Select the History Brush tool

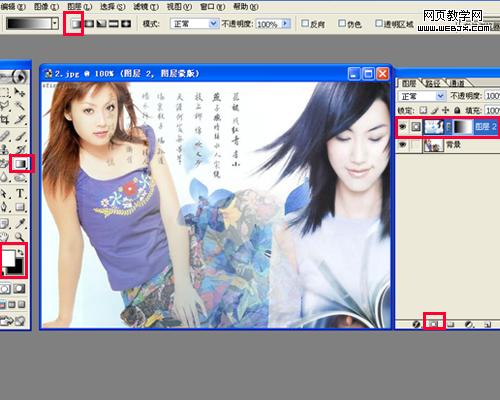click(20, 149)
